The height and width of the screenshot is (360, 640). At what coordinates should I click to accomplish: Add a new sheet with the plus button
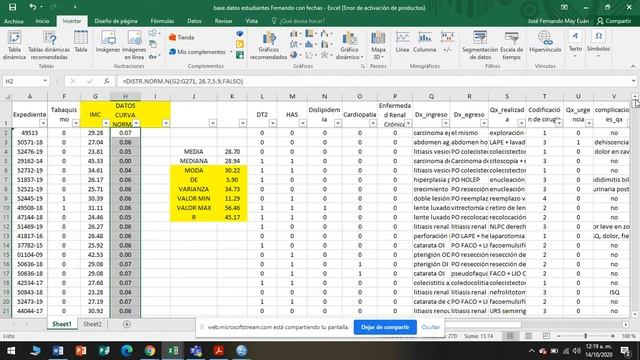pos(127,324)
